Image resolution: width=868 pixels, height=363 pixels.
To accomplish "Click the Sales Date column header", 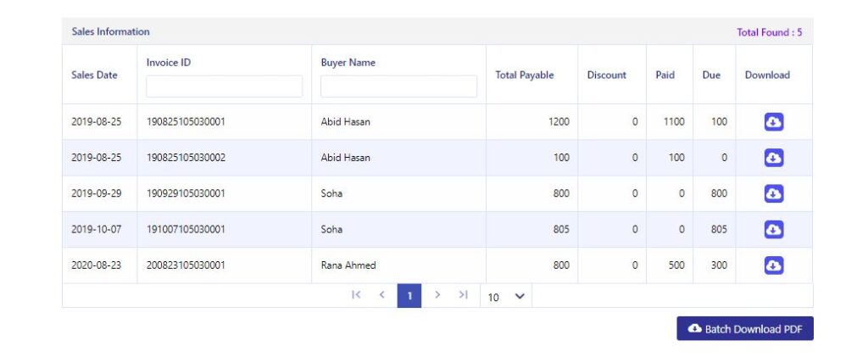I will coord(95,75).
